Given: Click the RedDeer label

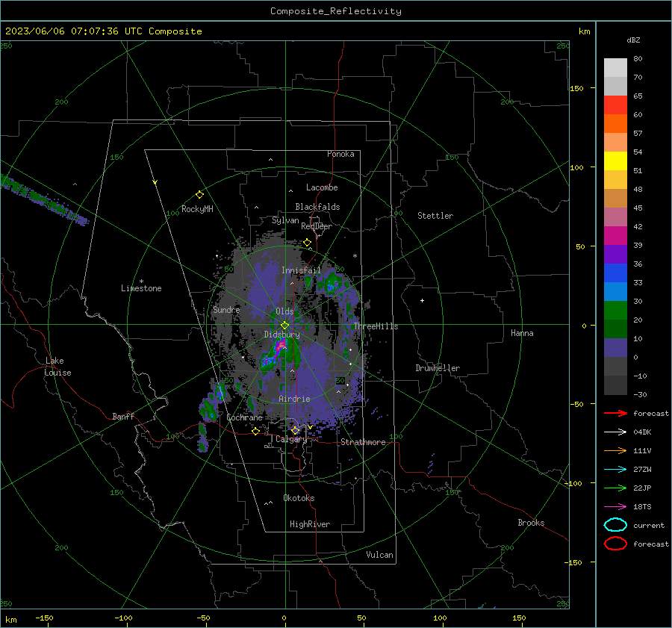Looking at the screenshot, I should point(317,226).
